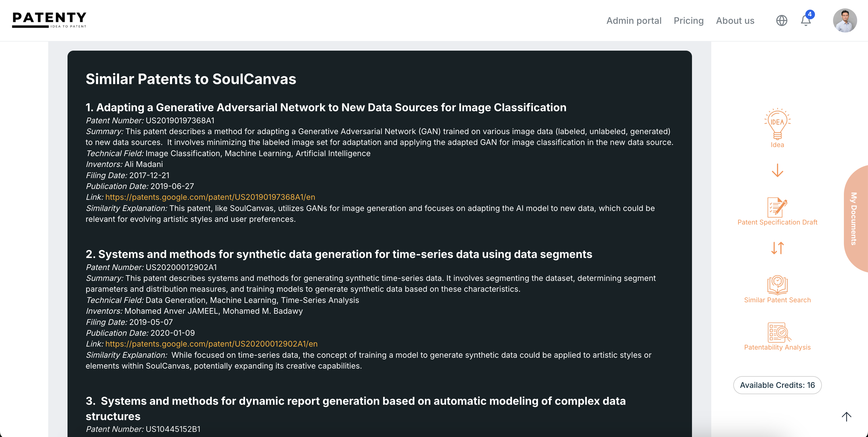Click the scroll-to-top arrow icon

pos(846,417)
